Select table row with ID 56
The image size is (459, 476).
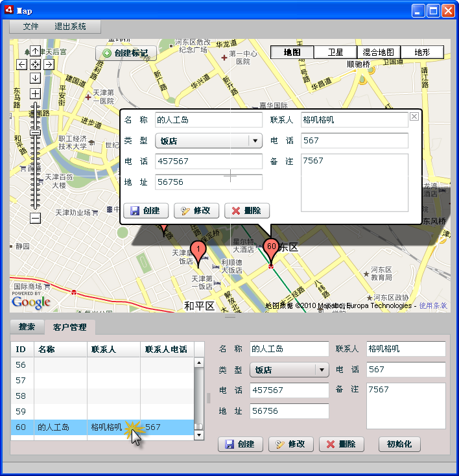tap(102, 365)
